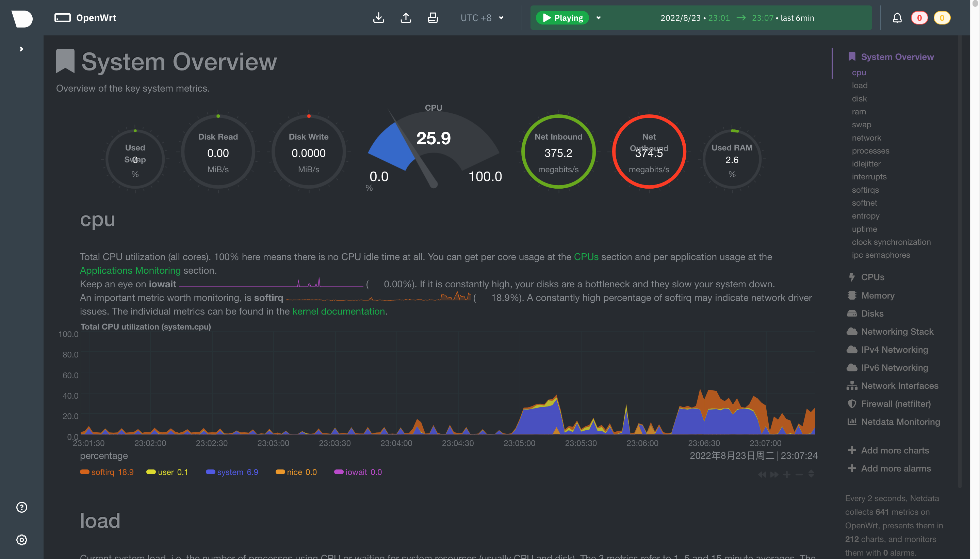The width and height of the screenshot is (980, 559).
Task: Print the dashboard with the printer icon
Action: 432,18
